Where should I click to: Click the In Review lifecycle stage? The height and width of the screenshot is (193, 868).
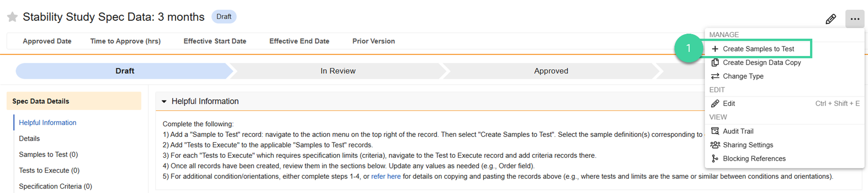point(338,71)
